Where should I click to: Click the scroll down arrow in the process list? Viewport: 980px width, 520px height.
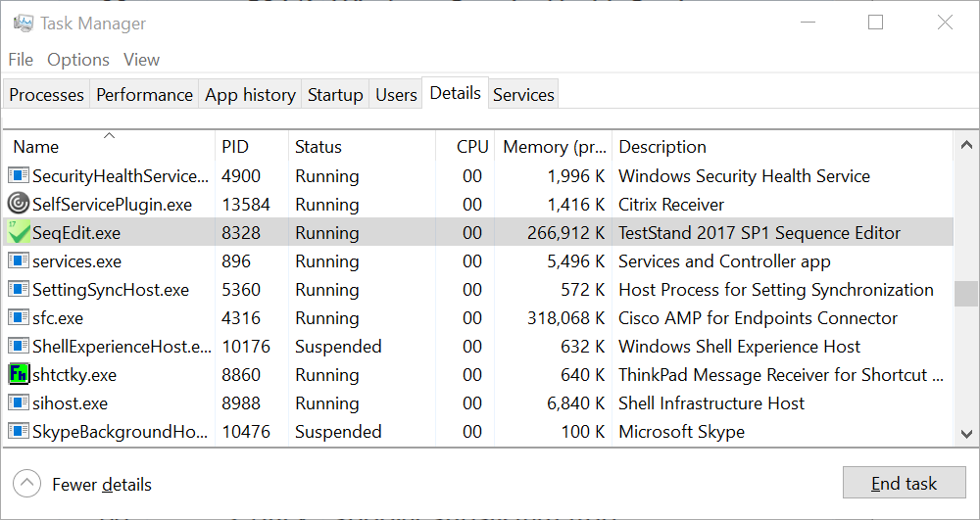coord(965,433)
